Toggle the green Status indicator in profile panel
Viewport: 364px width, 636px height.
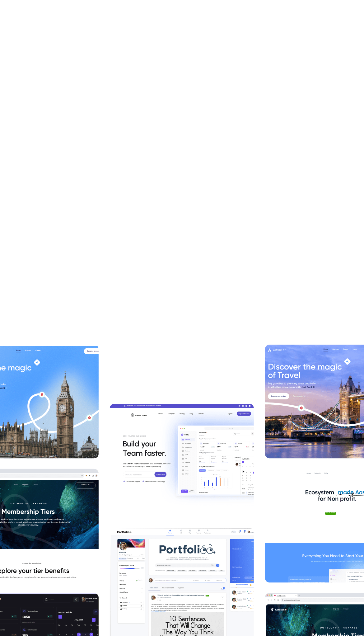click(x=137, y=581)
